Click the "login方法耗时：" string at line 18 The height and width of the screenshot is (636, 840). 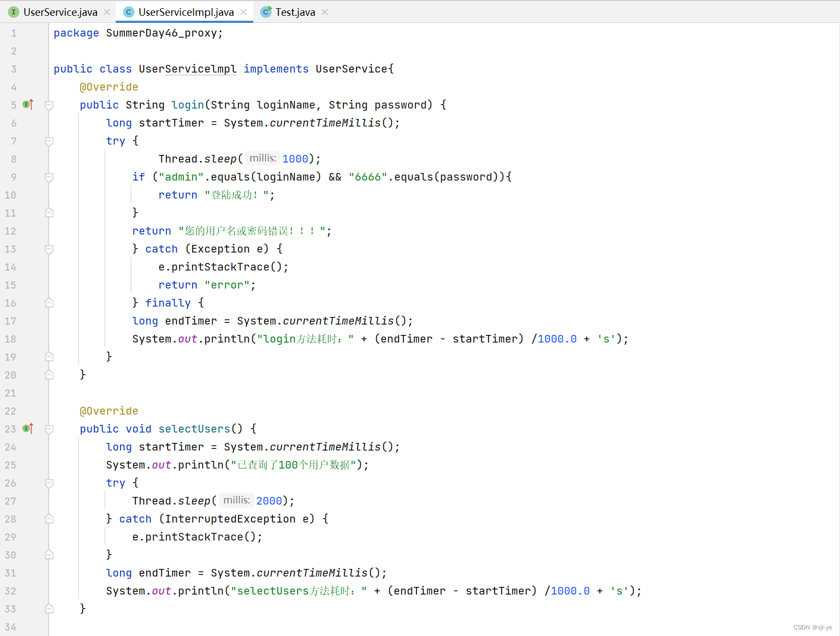(x=305, y=339)
